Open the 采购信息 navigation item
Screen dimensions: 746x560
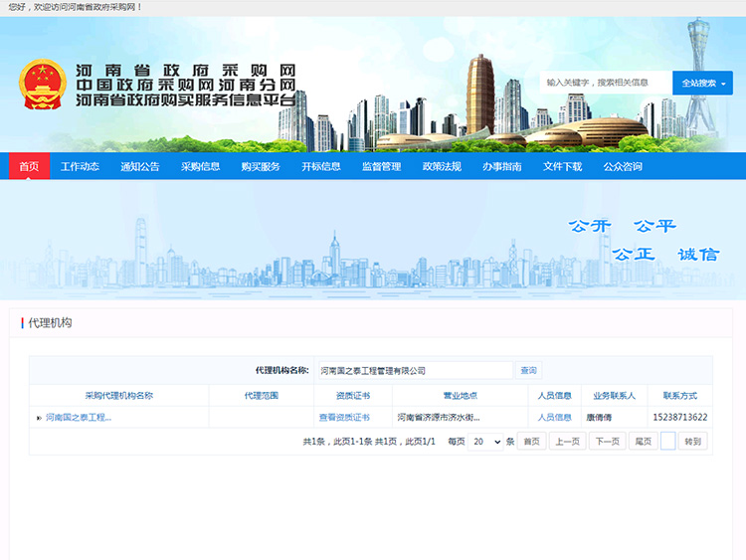[200, 166]
